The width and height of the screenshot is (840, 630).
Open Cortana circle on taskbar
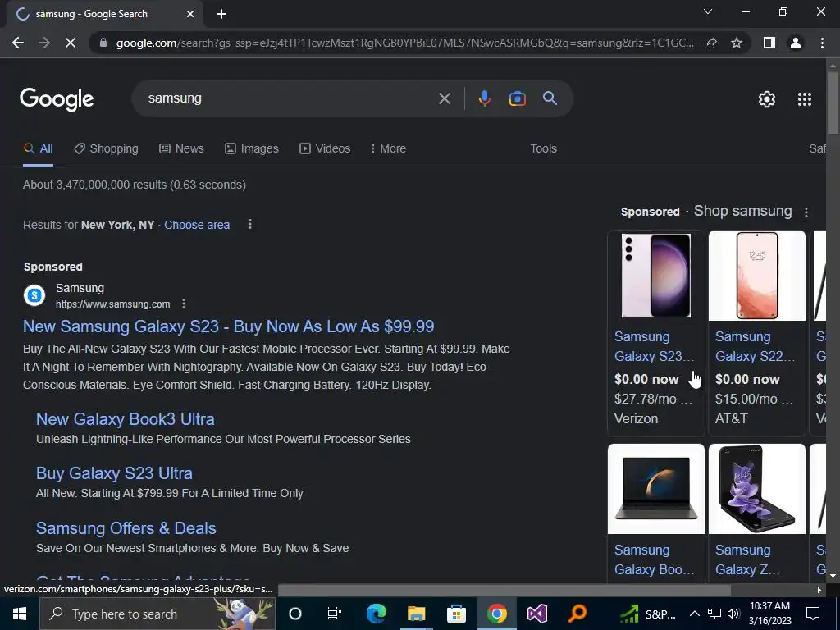coord(294,614)
